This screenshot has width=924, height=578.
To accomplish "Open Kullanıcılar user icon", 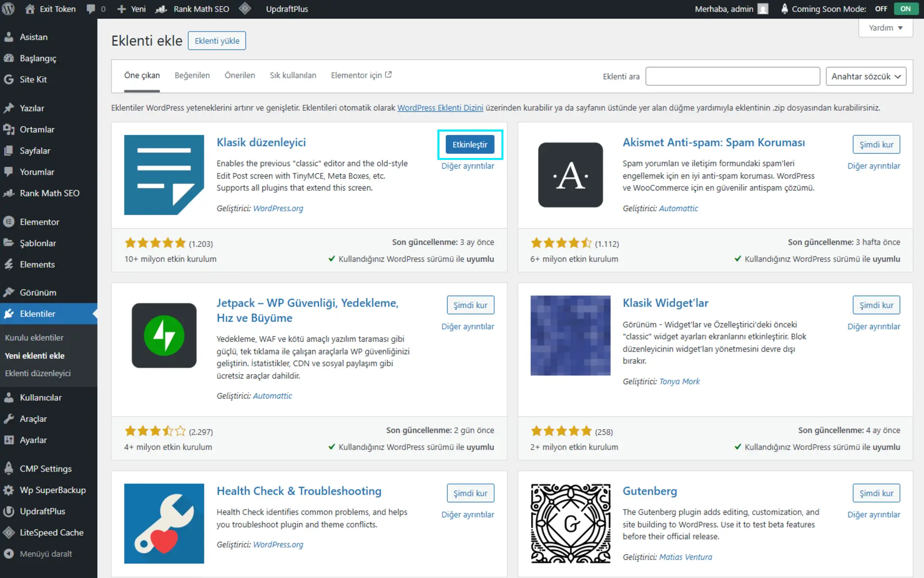I will click(x=9, y=397).
